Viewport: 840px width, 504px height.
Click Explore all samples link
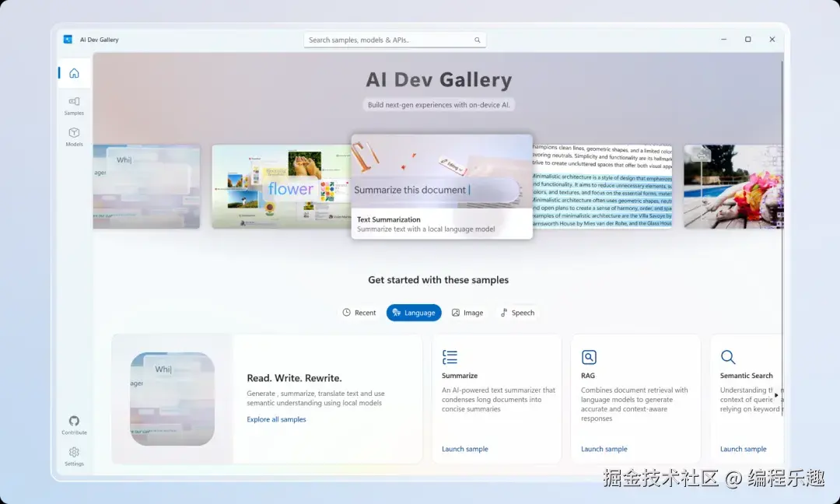276,419
